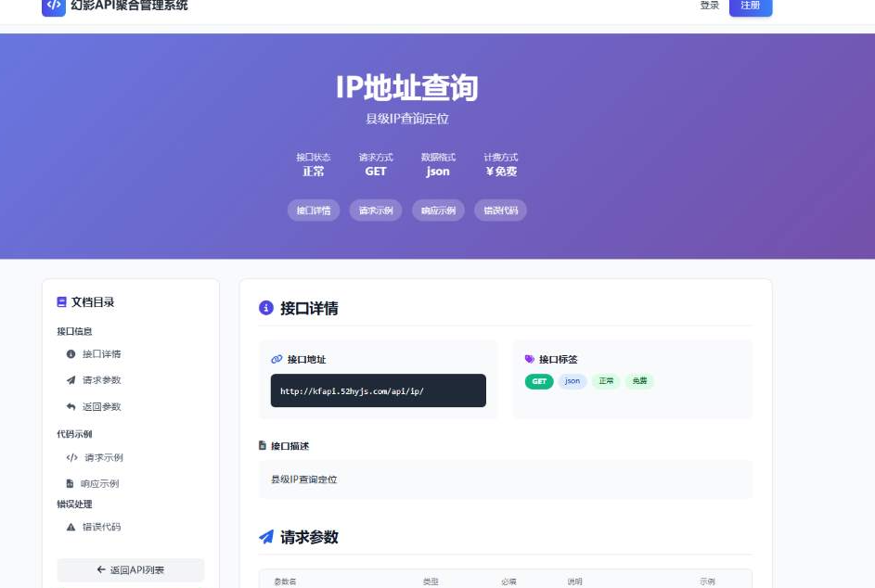
Task: Click the API URL code box
Action: (x=379, y=390)
